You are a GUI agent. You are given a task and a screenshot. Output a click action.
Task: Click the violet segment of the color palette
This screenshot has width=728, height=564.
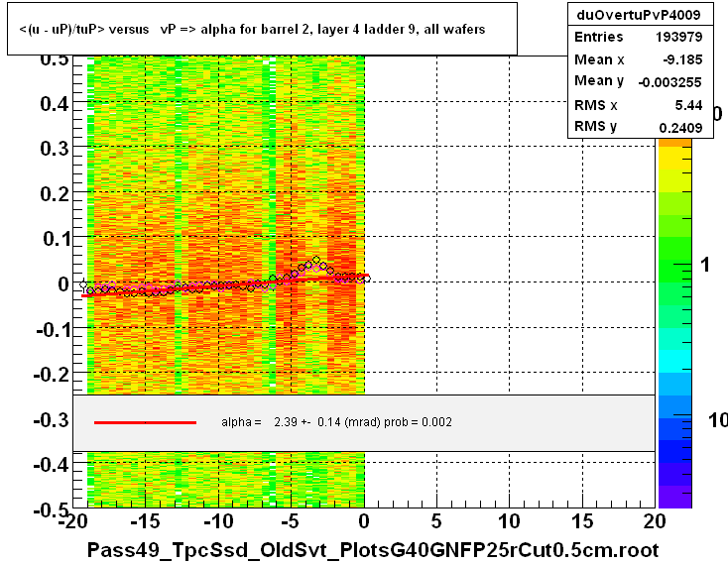[675, 497]
